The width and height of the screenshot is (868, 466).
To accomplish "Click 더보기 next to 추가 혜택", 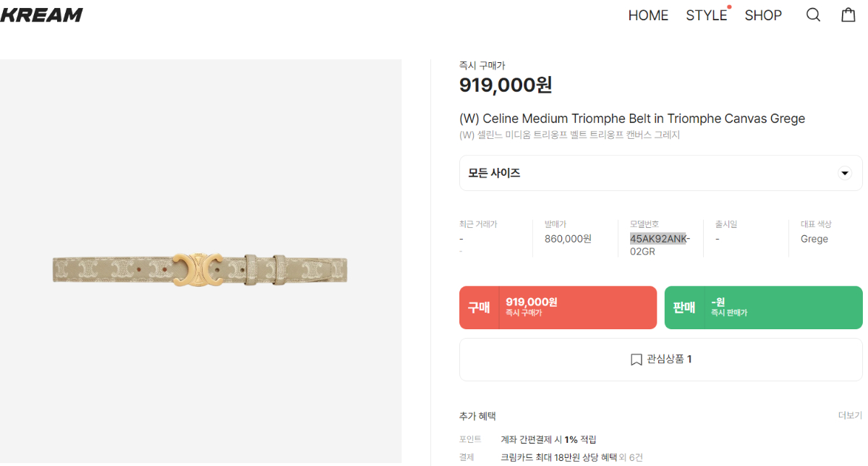I will pos(850,416).
